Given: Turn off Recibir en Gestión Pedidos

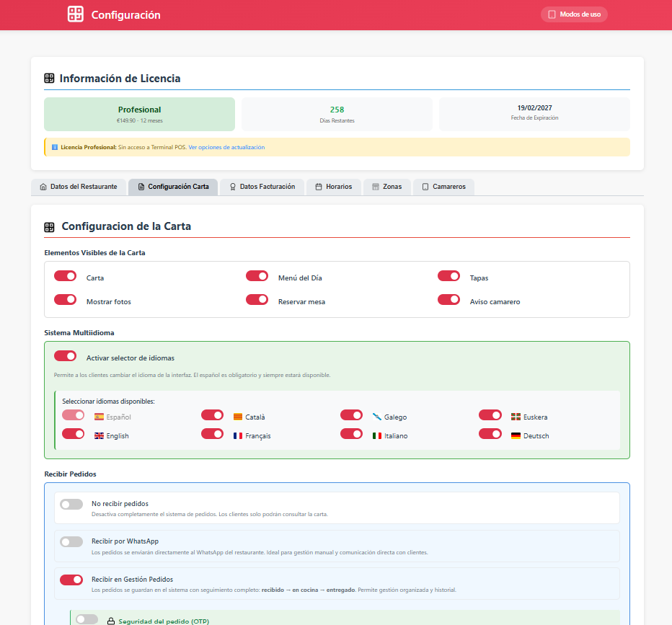Looking at the screenshot, I should tap(71, 580).
